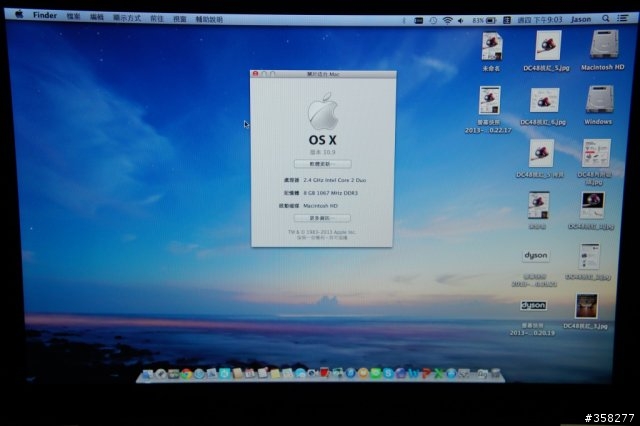This screenshot has height=426, width=640.
Task: Open the 輔助說明 menu
Action: pos(209,20)
